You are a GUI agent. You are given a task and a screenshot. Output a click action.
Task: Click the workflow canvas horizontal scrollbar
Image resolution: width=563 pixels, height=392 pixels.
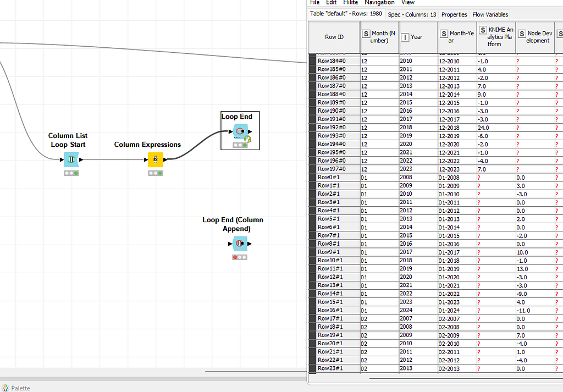point(256,372)
